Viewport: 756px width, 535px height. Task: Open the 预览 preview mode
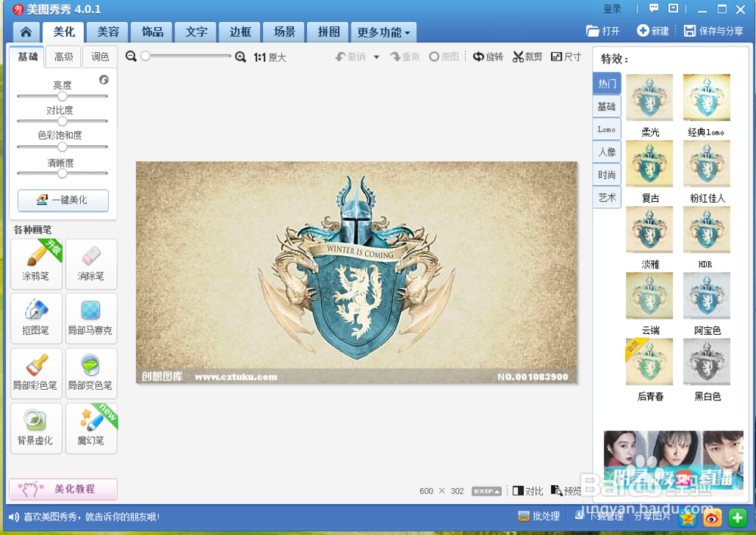[566, 490]
